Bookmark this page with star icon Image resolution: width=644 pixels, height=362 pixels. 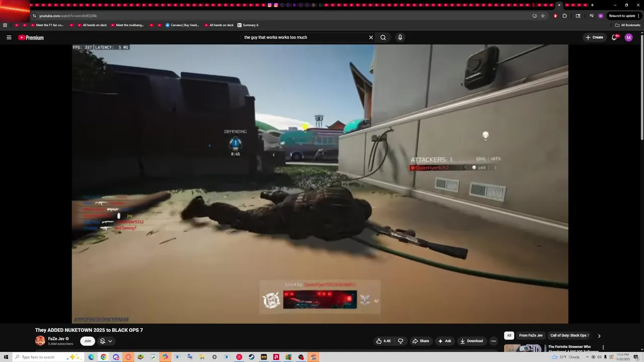pyautogui.click(x=543, y=16)
